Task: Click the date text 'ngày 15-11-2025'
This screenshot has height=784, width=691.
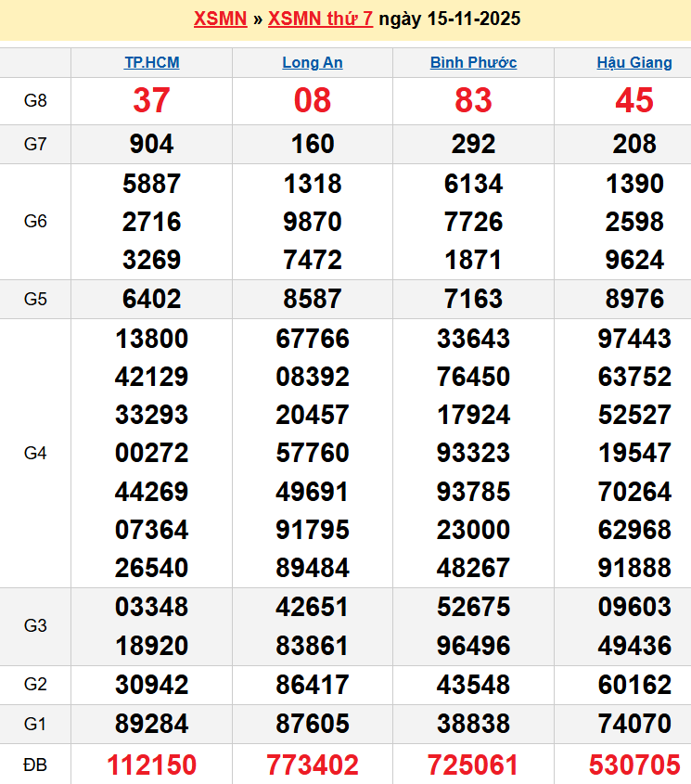Action: click(x=449, y=19)
